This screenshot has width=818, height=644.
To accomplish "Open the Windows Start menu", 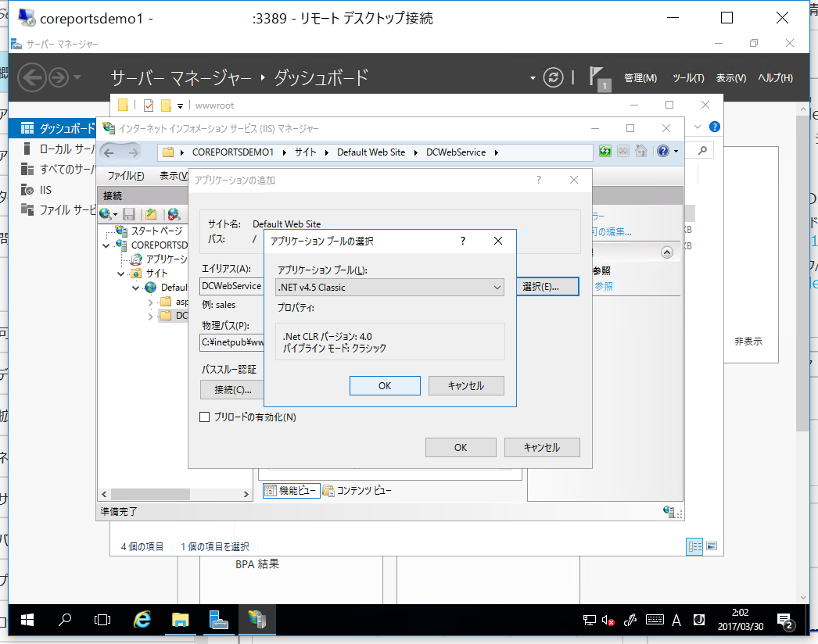I will 27,620.
